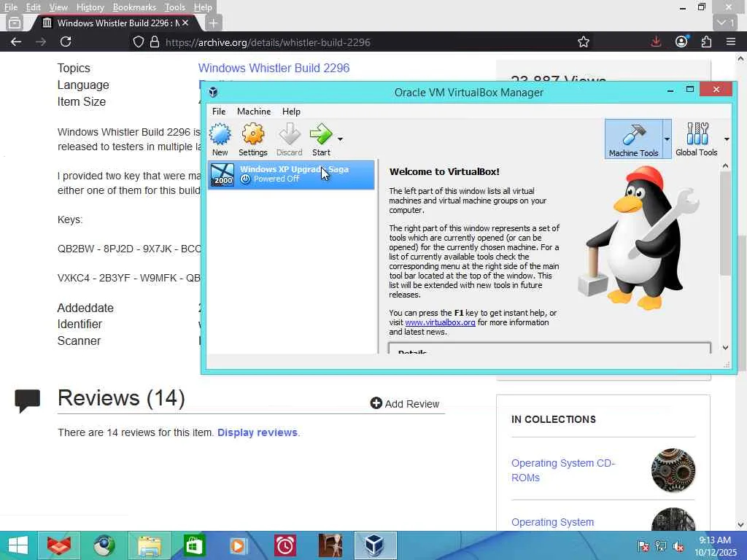Expand the Global Tools dropdown arrow
747x560 pixels.
[727, 139]
